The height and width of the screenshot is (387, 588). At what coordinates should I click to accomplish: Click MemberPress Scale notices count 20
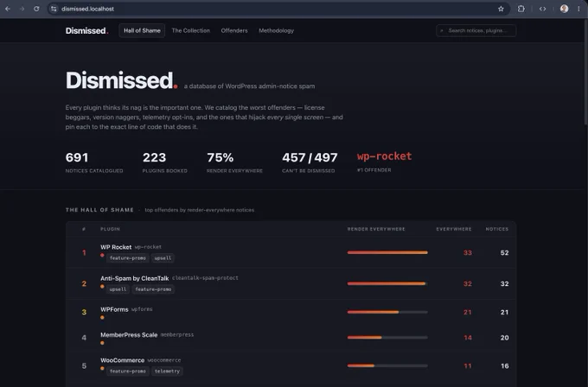coord(504,338)
